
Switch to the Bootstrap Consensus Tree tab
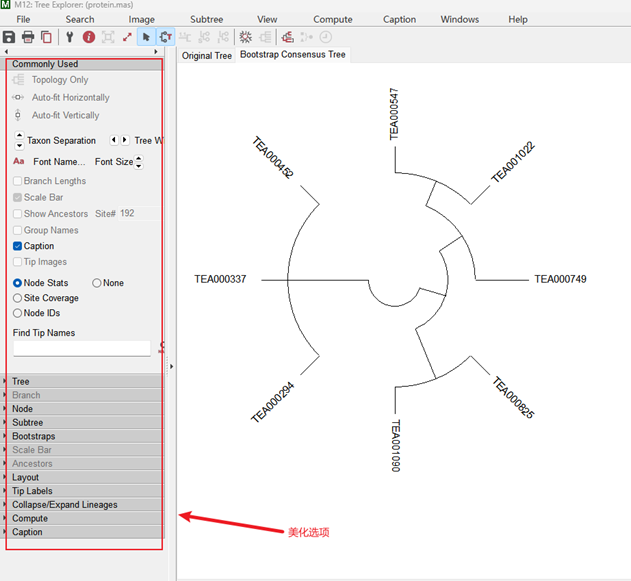pos(293,54)
